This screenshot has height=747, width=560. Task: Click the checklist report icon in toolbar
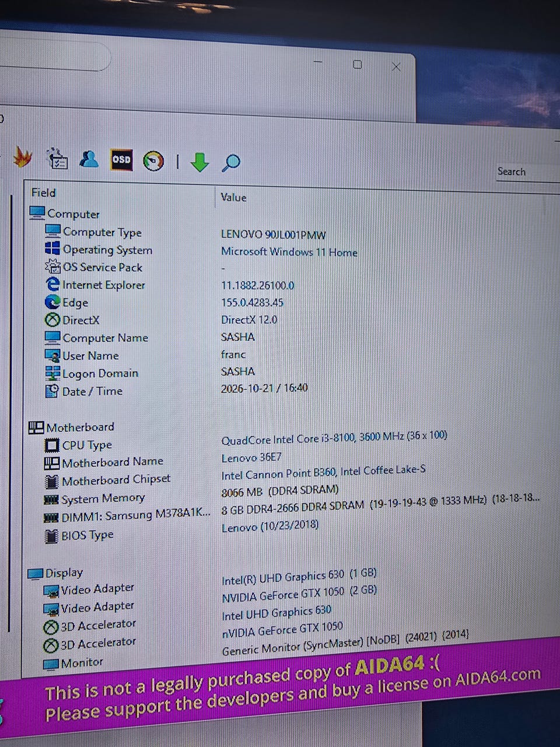pos(57,158)
